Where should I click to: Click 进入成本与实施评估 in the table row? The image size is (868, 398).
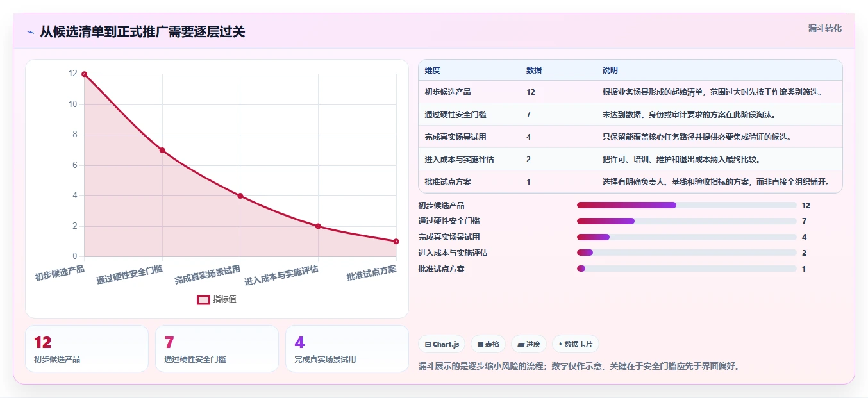459,160
